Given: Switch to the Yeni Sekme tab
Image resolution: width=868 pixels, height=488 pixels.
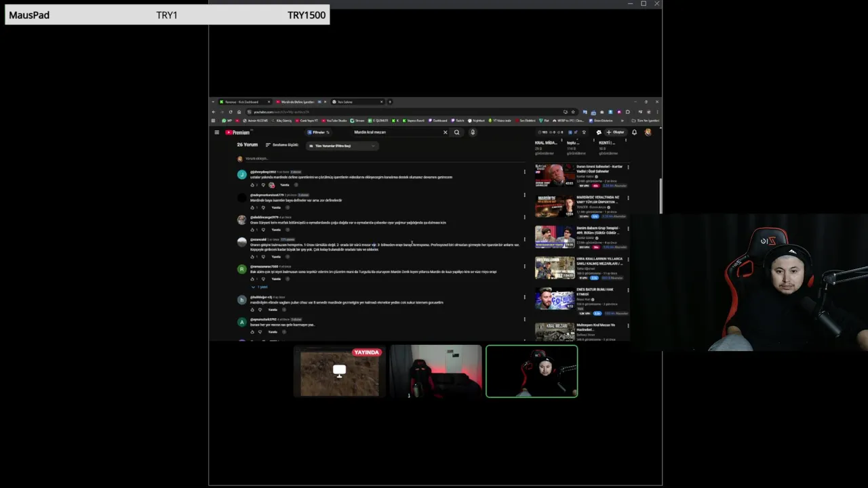Looking at the screenshot, I should click(357, 102).
